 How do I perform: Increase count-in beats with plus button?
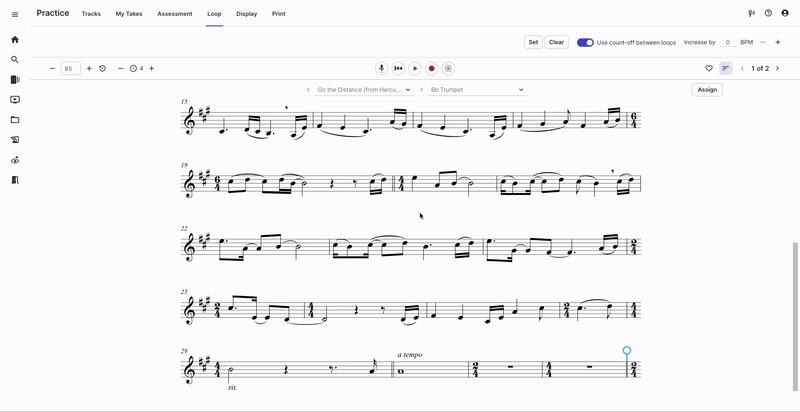pos(152,68)
